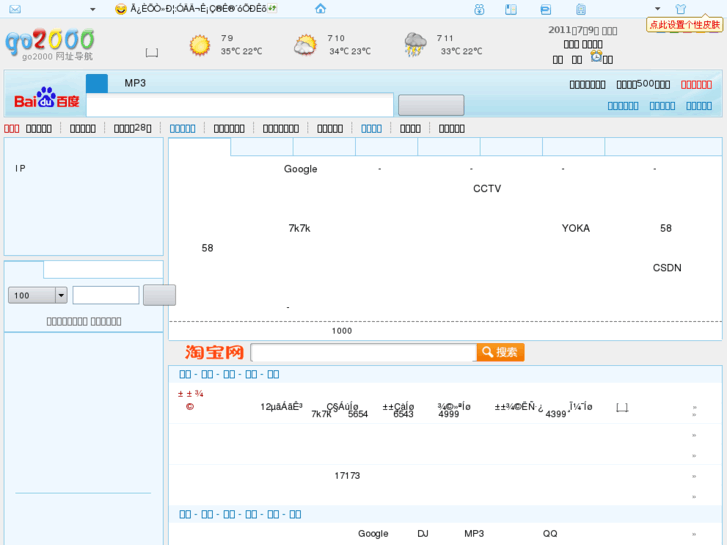Click the 5654 game site link
The image size is (727, 545).
(x=358, y=414)
